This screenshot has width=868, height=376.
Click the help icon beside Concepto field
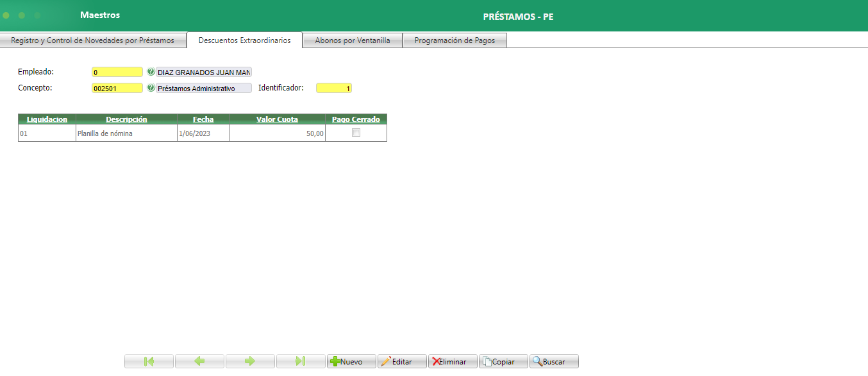point(151,88)
